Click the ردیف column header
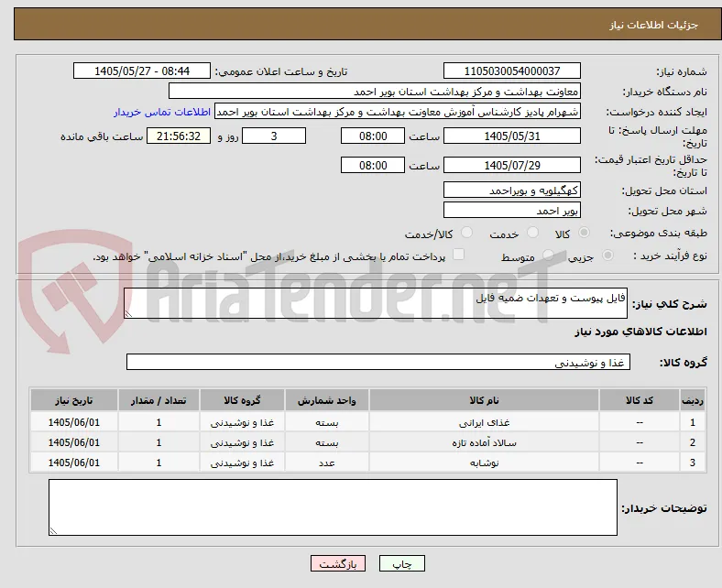This screenshot has height=588, width=722. [692, 400]
